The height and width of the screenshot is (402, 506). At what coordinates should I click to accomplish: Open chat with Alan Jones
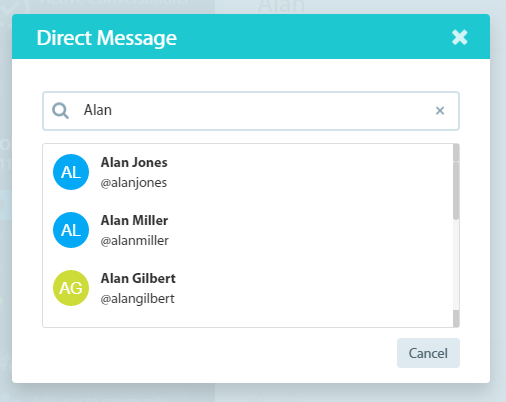248,172
